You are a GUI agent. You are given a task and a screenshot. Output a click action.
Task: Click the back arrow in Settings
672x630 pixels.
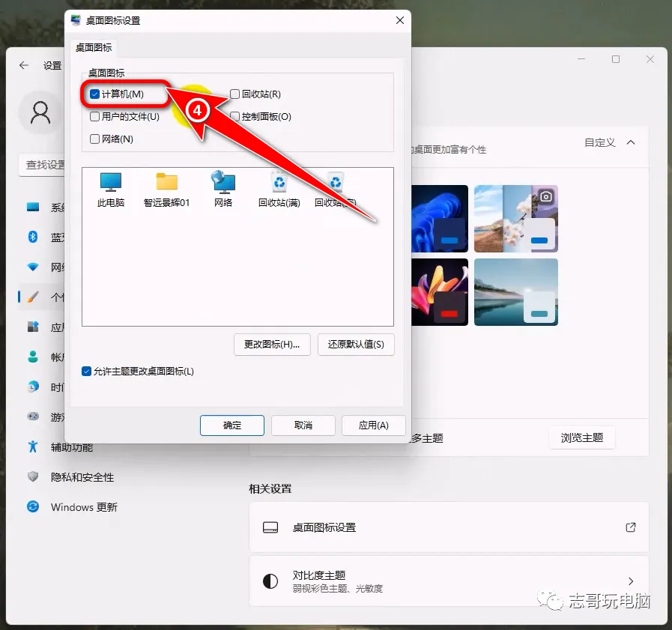(24, 65)
